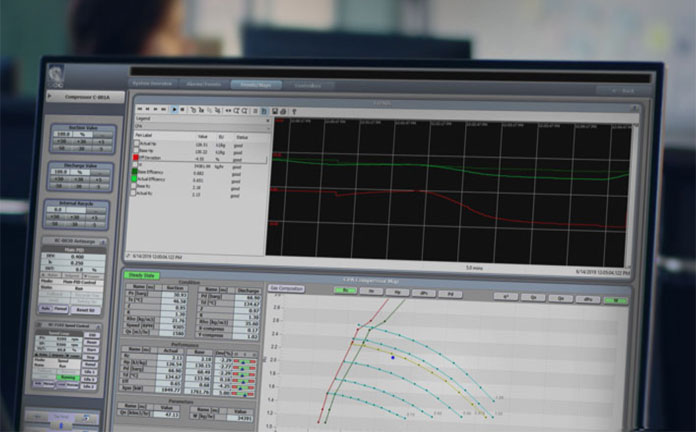Click the application logo at top left
This screenshot has width=696, height=432.
coord(56,75)
